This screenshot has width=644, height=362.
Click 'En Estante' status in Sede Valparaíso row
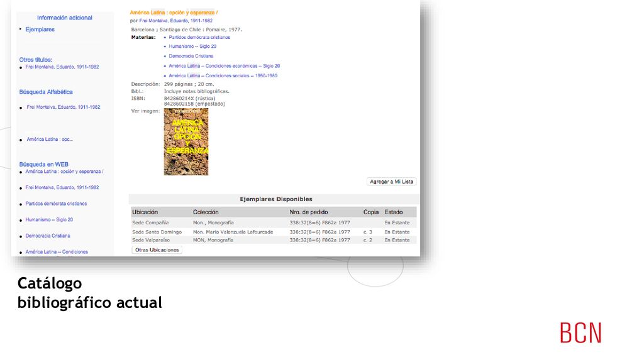[397, 240]
